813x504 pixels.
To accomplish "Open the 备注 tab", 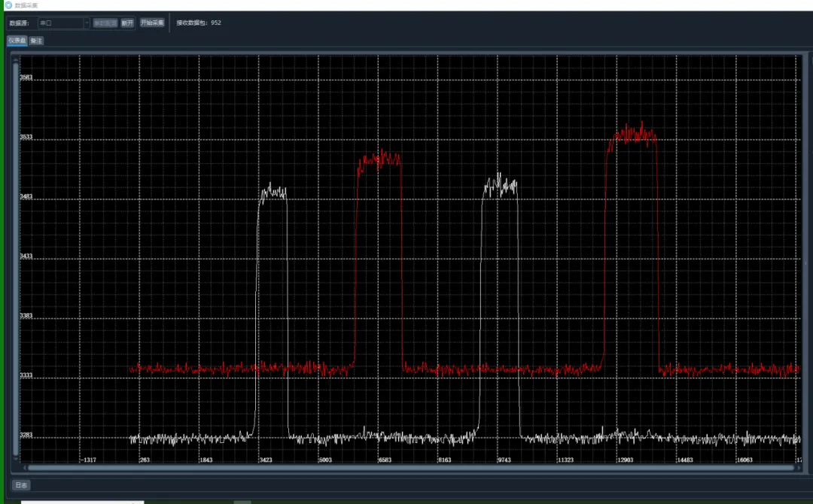I will pyautogui.click(x=36, y=41).
